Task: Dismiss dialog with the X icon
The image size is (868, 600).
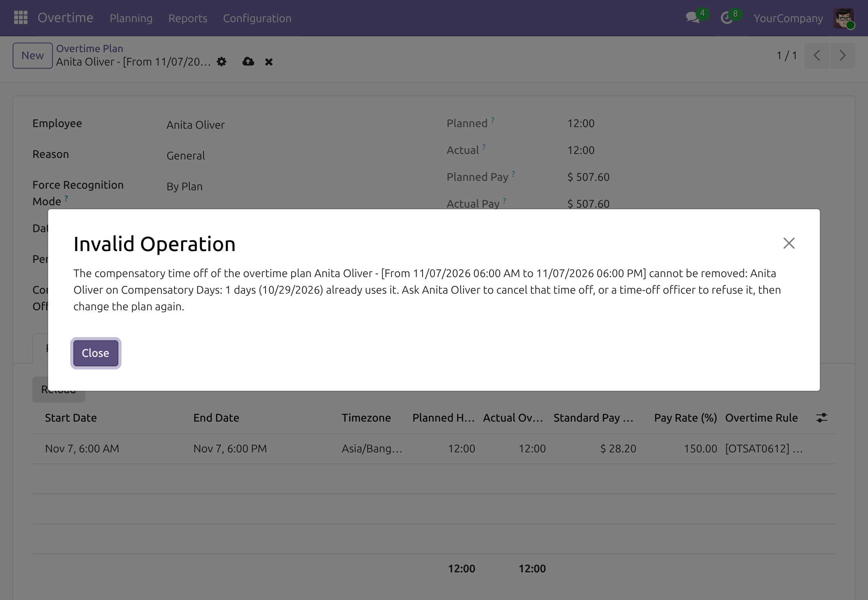Action: point(789,243)
